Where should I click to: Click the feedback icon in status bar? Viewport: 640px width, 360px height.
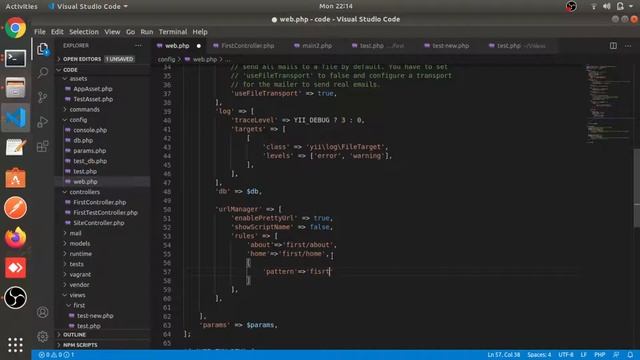click(x=616, y=355)
